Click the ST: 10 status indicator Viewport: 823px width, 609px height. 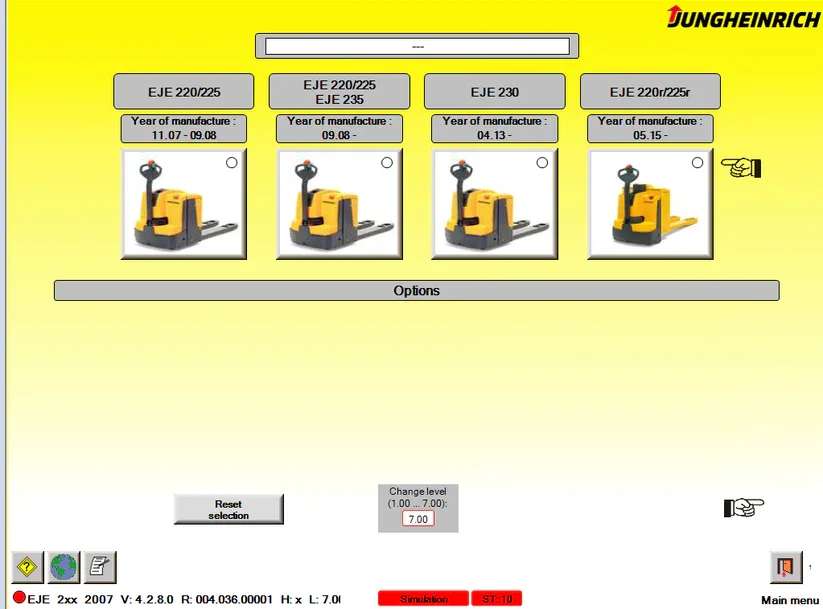(497, 598)
